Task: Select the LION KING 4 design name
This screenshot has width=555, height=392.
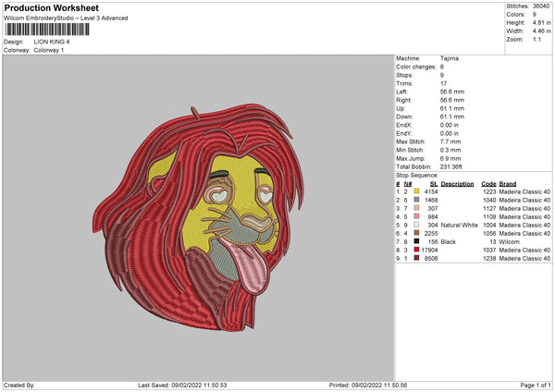Action: click(54, 42)
